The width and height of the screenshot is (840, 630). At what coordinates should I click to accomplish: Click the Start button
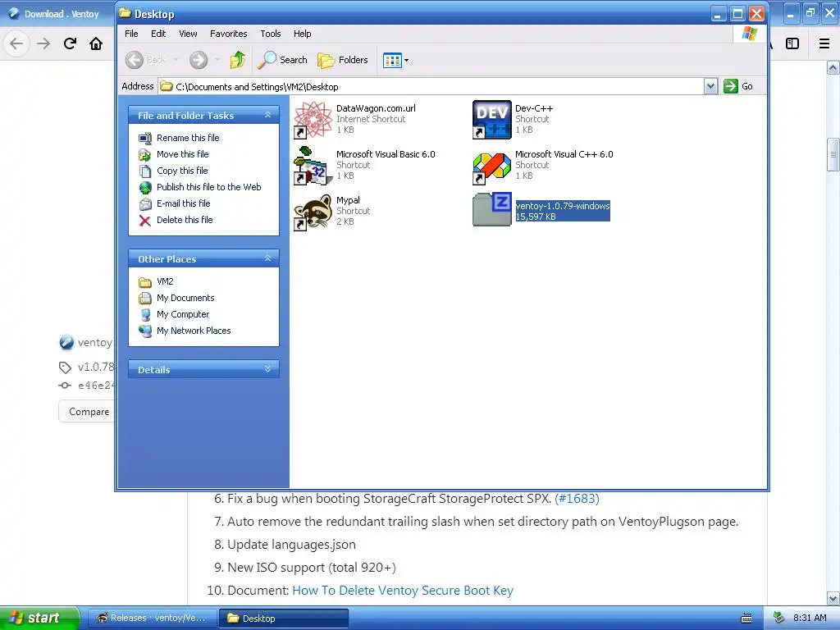click(39, 618)
